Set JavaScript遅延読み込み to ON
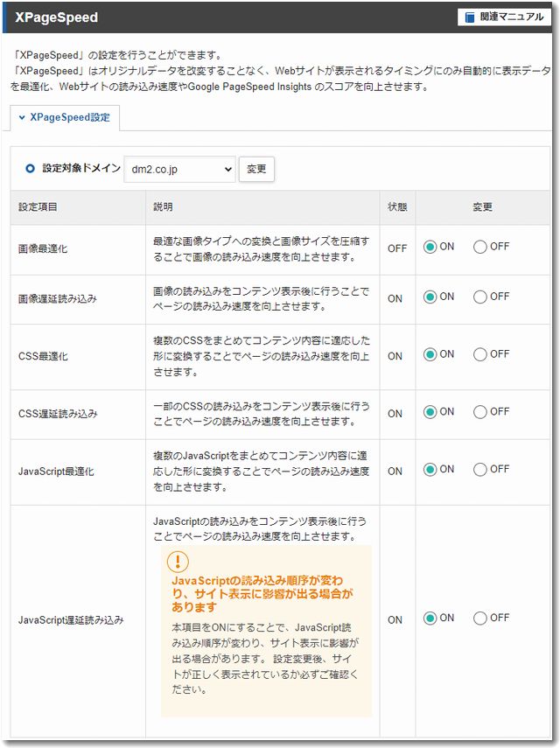560x748 pixels. coord(430,619)
